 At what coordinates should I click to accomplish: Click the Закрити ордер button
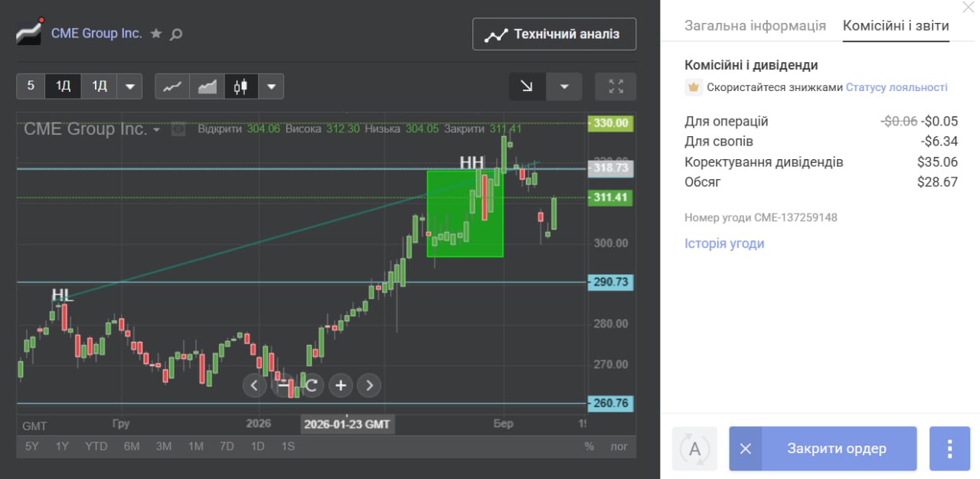click(x=836, y=448)
